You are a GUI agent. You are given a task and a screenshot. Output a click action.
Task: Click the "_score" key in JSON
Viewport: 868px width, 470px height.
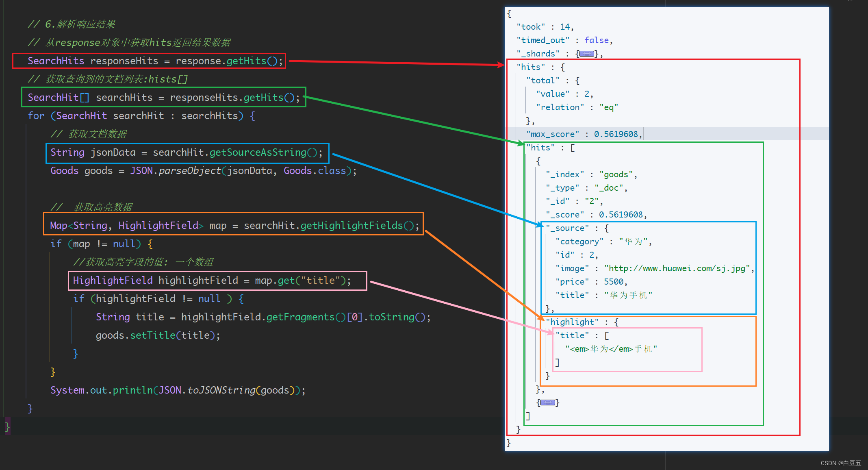coord(565,215)
